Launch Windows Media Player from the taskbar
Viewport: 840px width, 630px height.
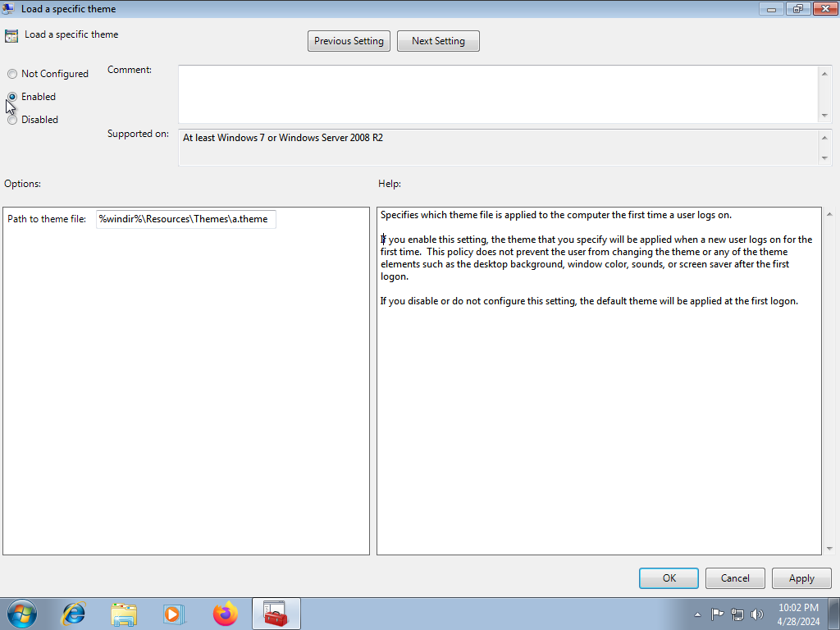(x=174, y=613)
